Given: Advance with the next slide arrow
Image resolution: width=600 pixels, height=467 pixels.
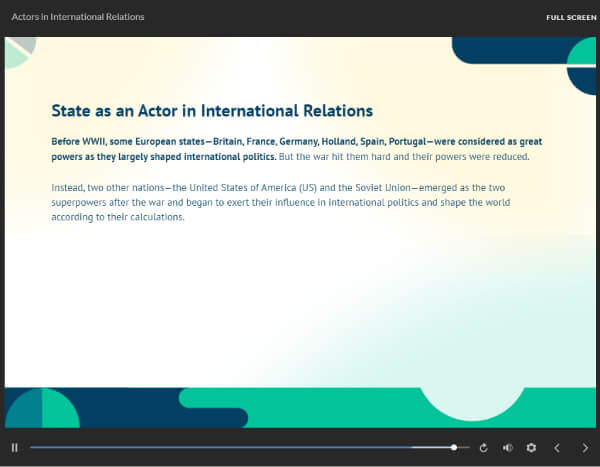Looking at the screenshot, I should click(x=585, y=447).
